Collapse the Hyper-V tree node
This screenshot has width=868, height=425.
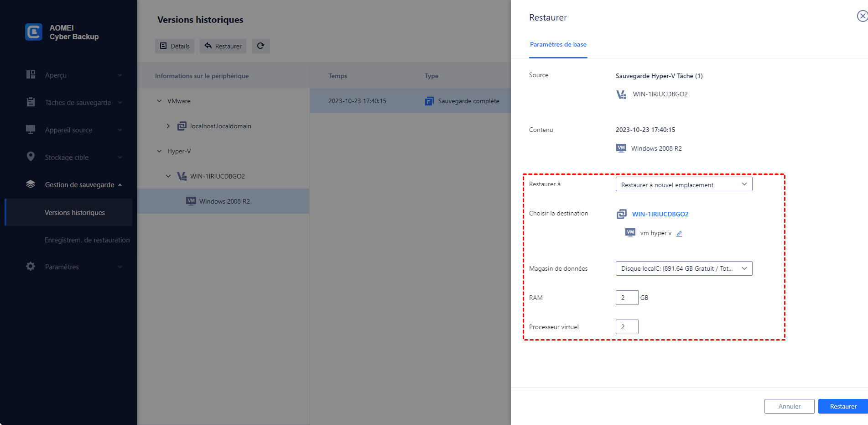pyautogui.click(x=159, y=151)
